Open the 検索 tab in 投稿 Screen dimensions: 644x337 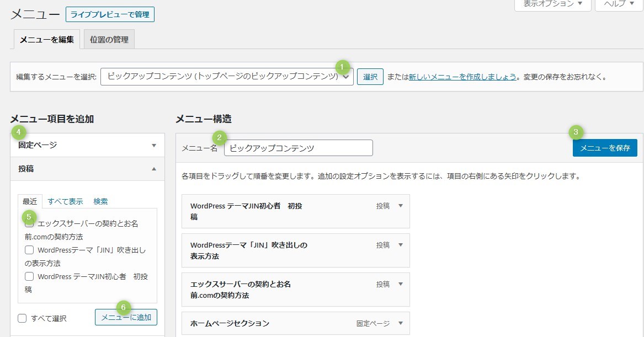point(100,201)
